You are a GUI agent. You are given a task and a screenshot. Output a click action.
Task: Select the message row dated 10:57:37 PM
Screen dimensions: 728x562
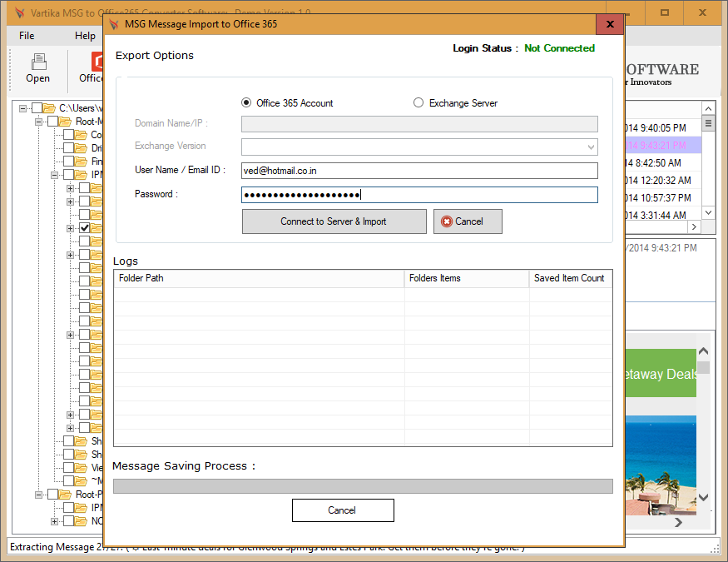click(x=663, y=198)
